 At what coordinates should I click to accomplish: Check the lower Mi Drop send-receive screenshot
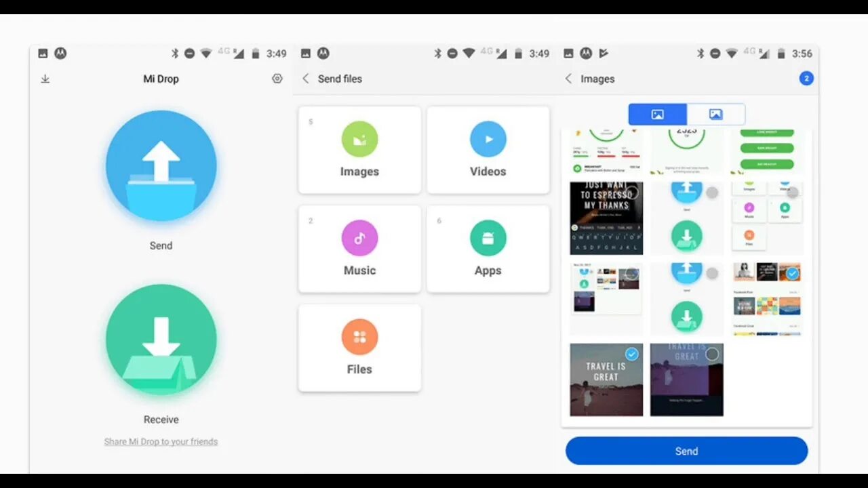[712, 274]
